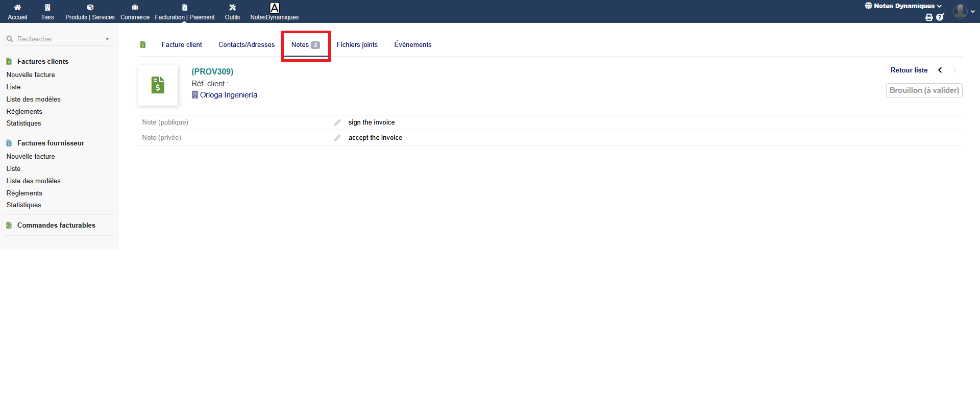980x395 pixels.
Task: Click the help question mark icon
Action: pos(940,17)
